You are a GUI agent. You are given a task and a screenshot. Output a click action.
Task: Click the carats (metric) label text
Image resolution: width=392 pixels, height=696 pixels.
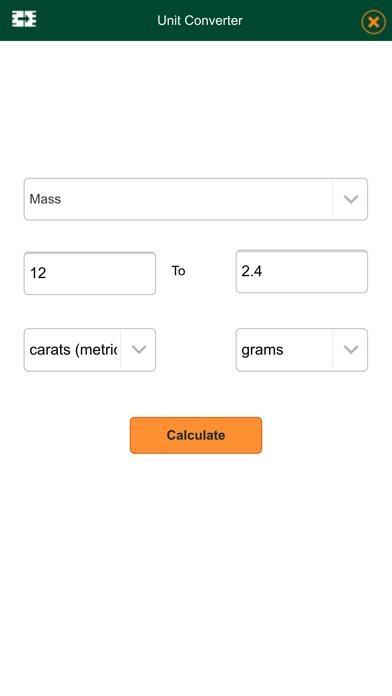[73, 350]
